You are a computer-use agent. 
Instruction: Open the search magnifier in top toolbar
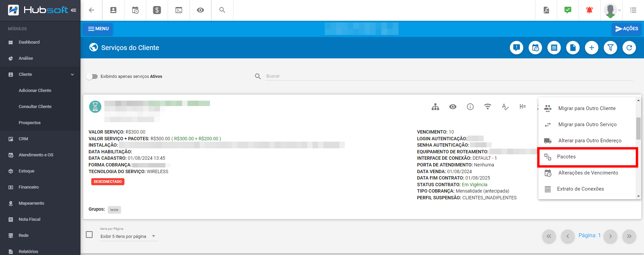click(222, 10)
